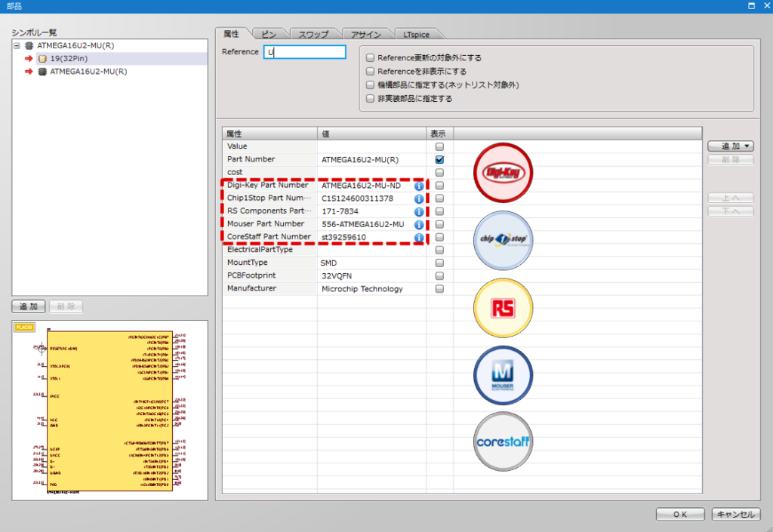This screenshot has width=773, height=532.
Task: Click the Chip1Stop logo button
Action: 503,240
